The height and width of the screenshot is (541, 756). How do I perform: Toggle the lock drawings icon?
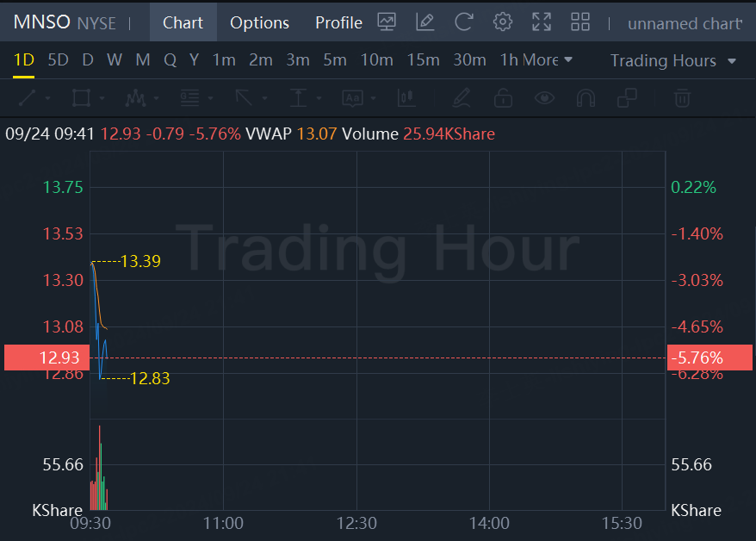click(503, 98)
